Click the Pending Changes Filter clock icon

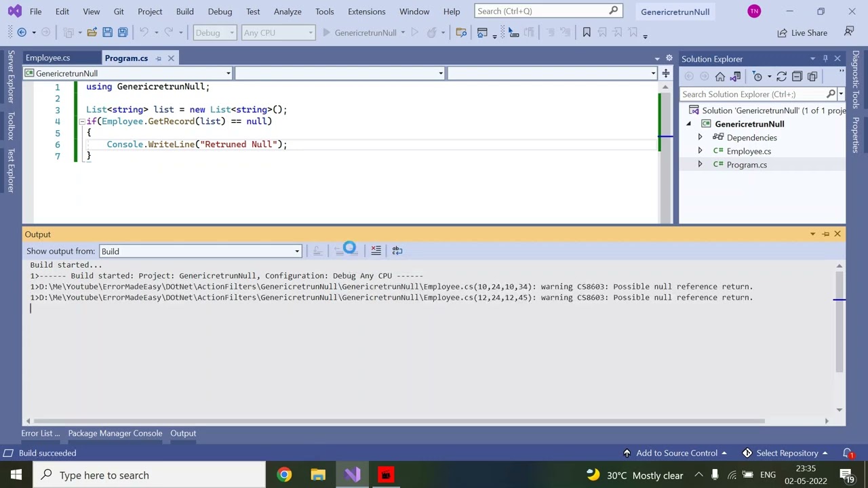click(757, 77)
